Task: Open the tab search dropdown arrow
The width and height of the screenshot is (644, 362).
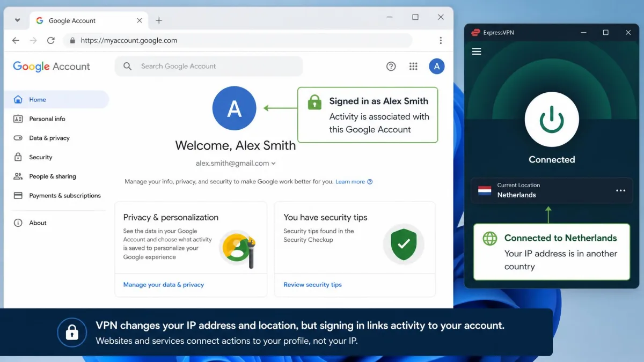Action: tap(17, 20)
